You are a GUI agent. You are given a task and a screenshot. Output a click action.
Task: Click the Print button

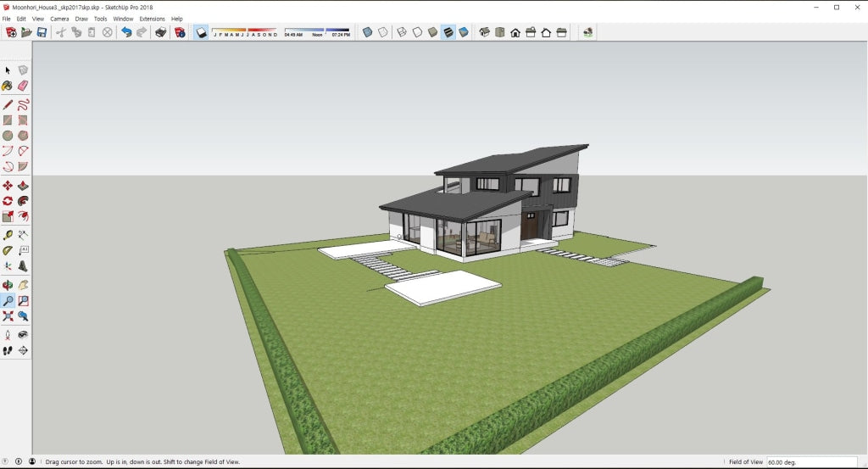[160, 33]
